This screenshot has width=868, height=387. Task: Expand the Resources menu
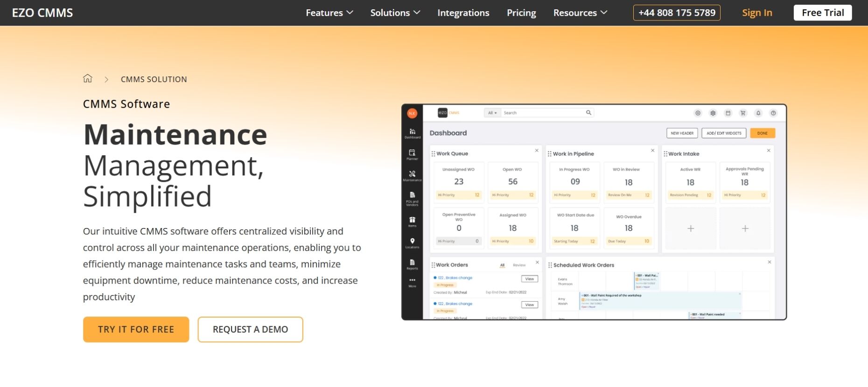tap(580, 13)
